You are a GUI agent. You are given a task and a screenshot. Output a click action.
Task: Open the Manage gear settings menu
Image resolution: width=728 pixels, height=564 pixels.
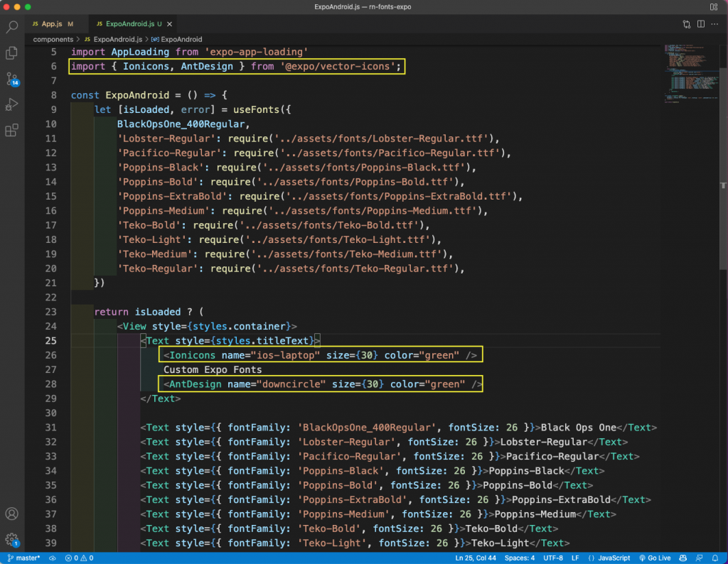pos(12,540)
